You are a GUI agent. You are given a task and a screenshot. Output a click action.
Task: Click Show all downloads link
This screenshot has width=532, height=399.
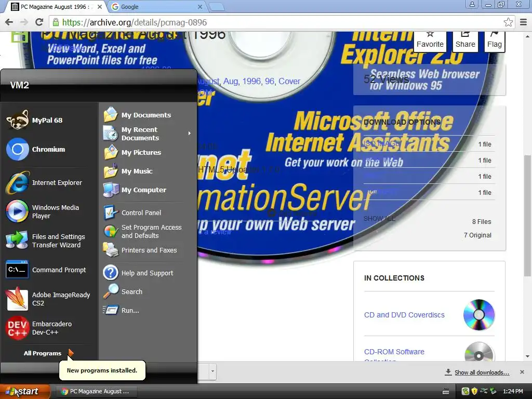pos(482,373)
